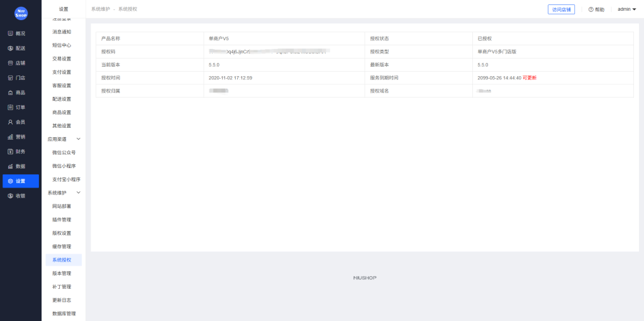Viewport: 644px width, 321px height.
Task: Open 缓存管理 menu item
Action: (x=62, y=247)
